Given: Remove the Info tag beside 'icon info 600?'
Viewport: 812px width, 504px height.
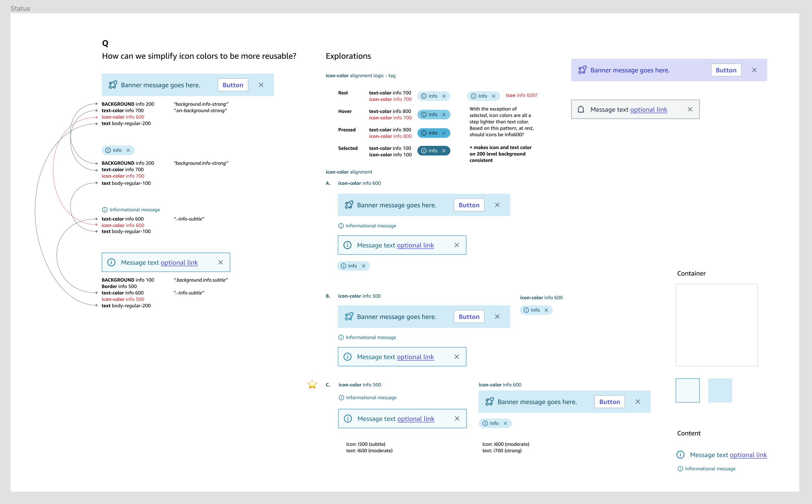Looking at the screenshot, I should [494, 96].
